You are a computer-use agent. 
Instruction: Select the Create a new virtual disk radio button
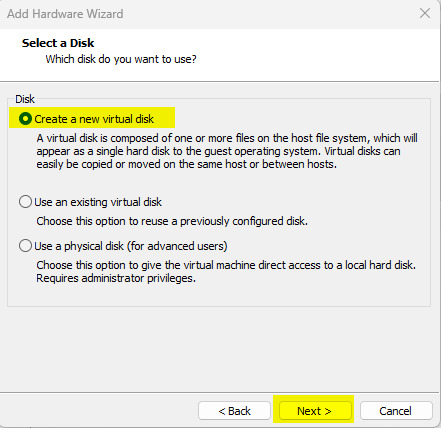pos(25,119)
